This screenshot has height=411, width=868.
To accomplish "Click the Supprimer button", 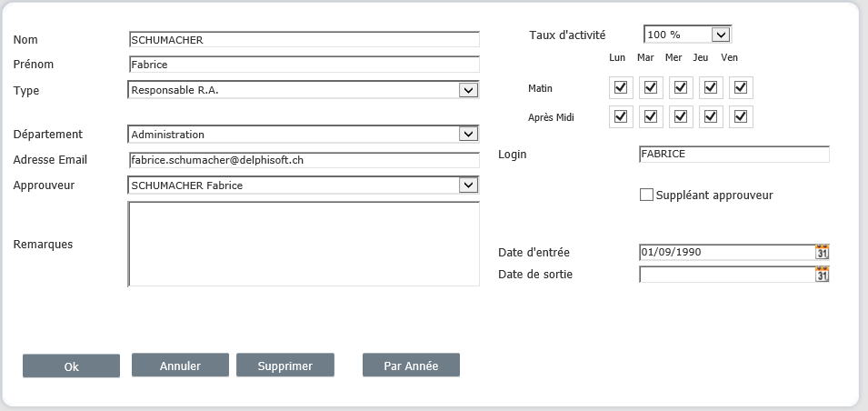I will point(284,366).
